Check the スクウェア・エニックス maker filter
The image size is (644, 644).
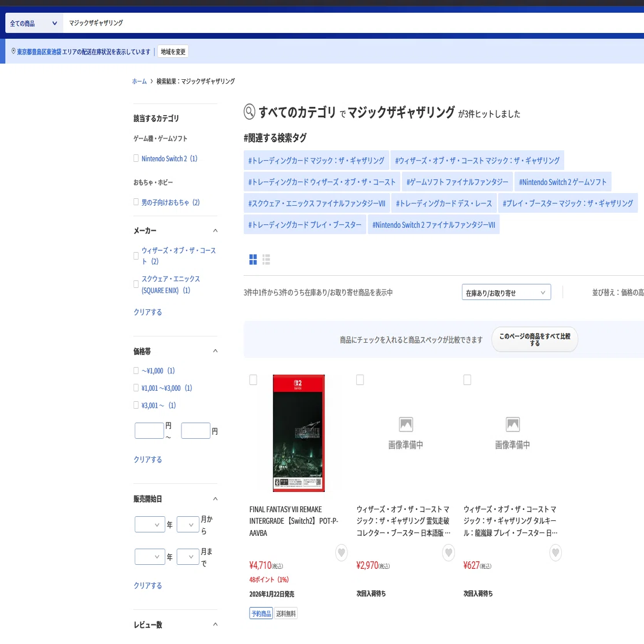click(136, 284)
